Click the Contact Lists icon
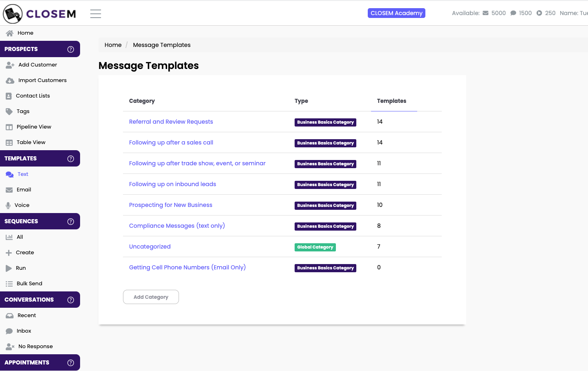This screenshot has width=588, height=371. point(9,96)
